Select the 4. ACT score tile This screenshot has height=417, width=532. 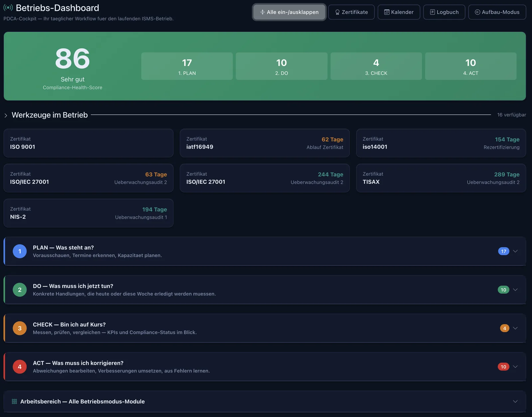click(471, 66)
